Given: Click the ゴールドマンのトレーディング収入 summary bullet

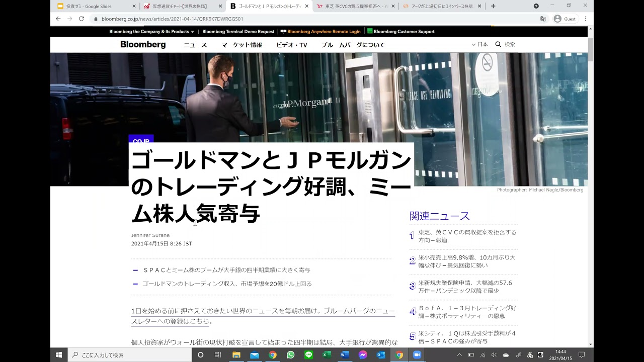Looking at the screenshot, I should (227, 284).
